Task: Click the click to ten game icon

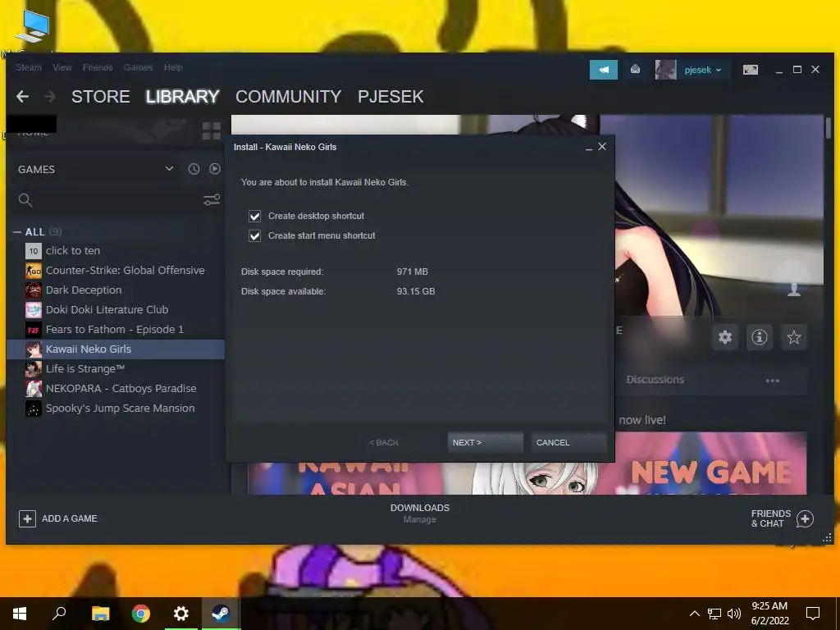Action: tap(33, 251)
